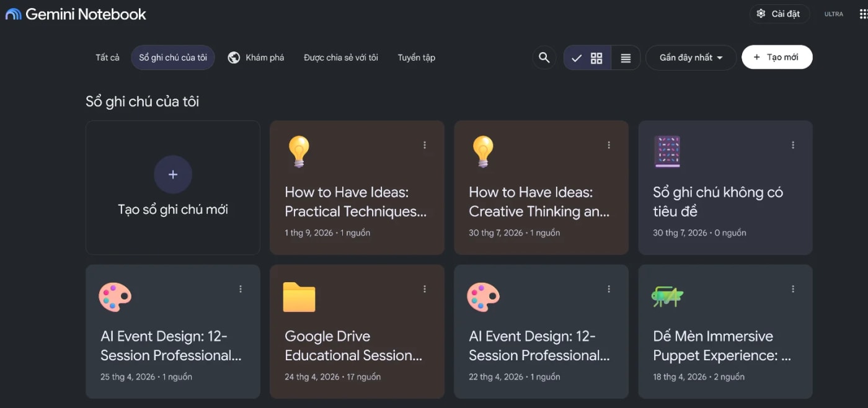This screenshot has width=868, height=408.
Task: Click palette icon on 22 thg 4 AI Event card
Action: point(483,296)
